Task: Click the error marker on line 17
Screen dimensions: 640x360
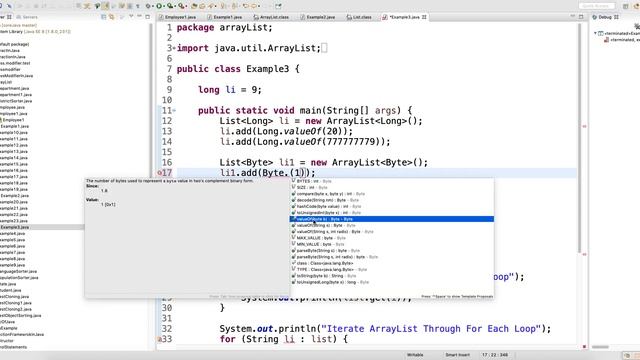Action: (x=160, y=173)
